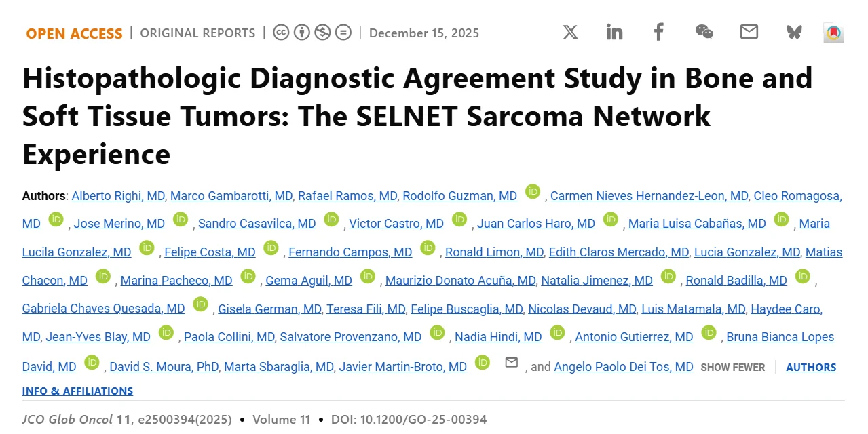Viewport: 868px width, 434px height.
Task: Collapse author list with SHOW FEWER
Action: point(732,367)
